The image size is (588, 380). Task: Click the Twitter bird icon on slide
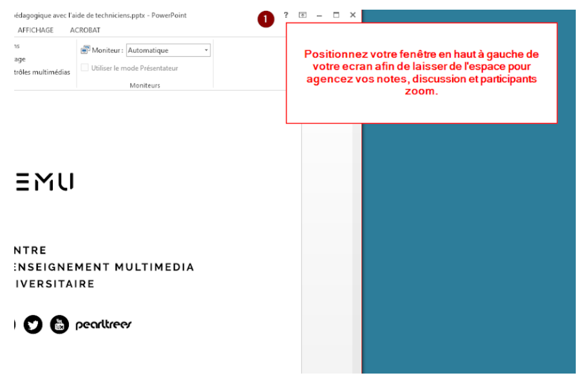(33, 325)
